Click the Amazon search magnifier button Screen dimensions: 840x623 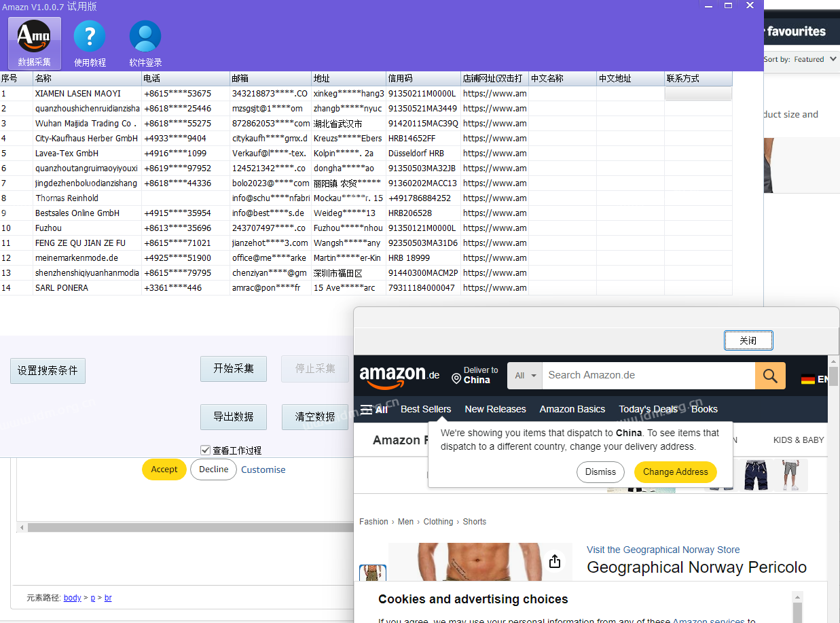pyautogui.click(x=770, y=376)
